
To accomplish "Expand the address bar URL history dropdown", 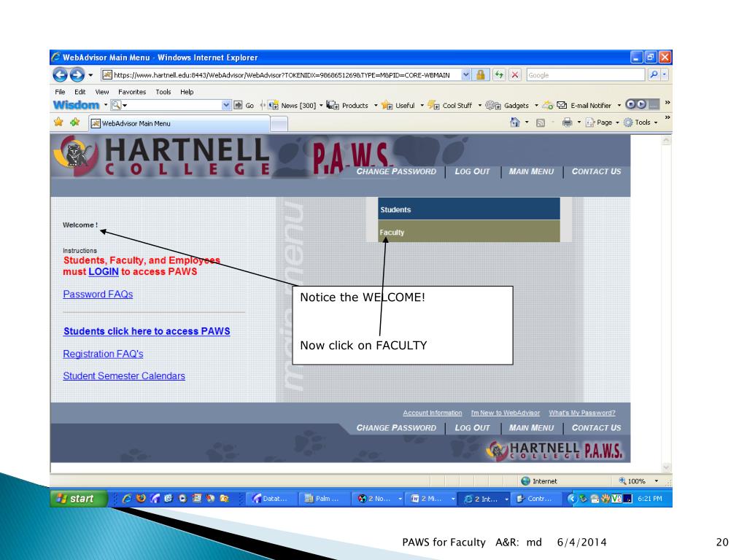I will 466,75.
